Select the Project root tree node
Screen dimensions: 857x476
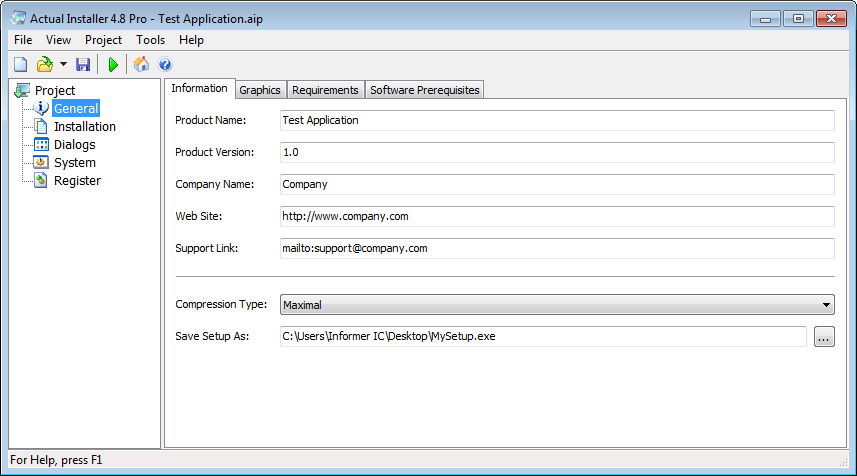pos(55,90)
